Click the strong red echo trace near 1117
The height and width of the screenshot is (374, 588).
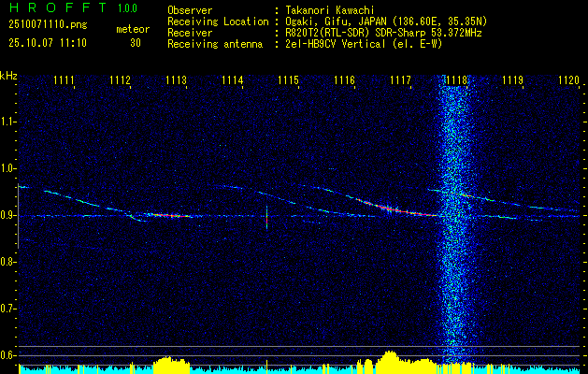[397, 209]
